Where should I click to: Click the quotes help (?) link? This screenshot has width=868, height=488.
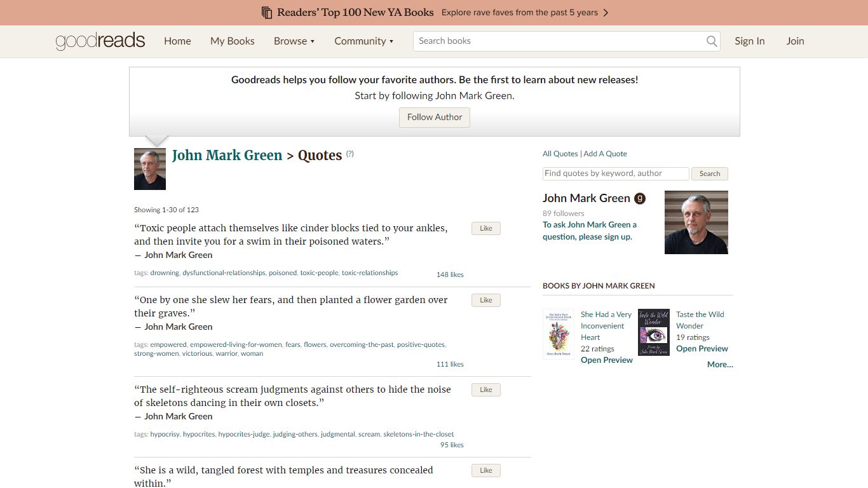pyautogui.click(x=349, y=154)
